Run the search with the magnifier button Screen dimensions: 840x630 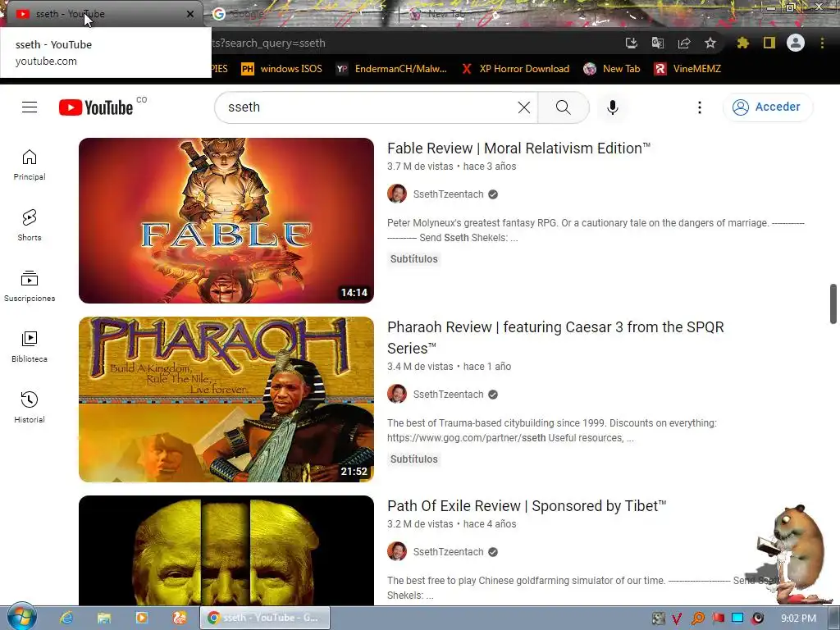563,107
